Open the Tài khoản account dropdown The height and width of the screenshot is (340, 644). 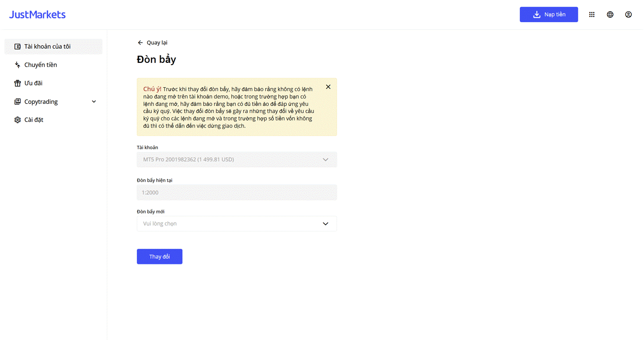click(x=237, y=160)
